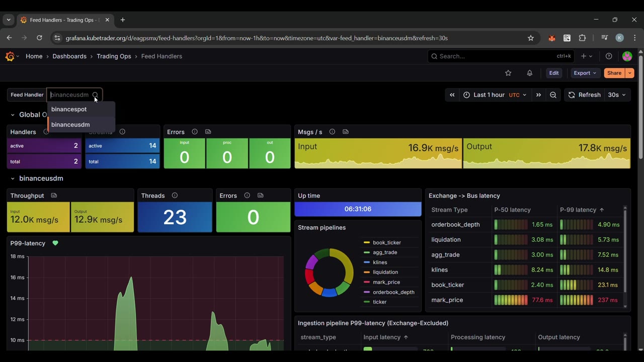Sort by P-50 latency column header
The width and height of the screenshot is (644, 362).
point(512,210)
